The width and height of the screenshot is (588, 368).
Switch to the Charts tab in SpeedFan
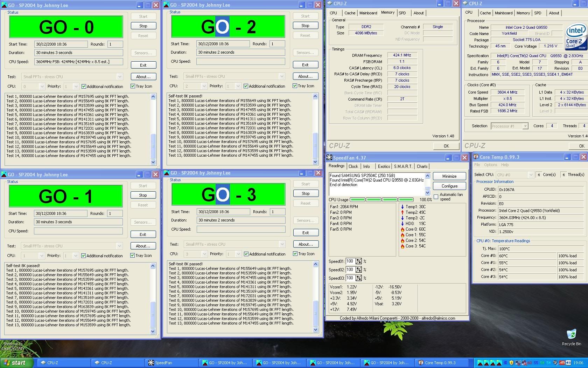(422, 166)
